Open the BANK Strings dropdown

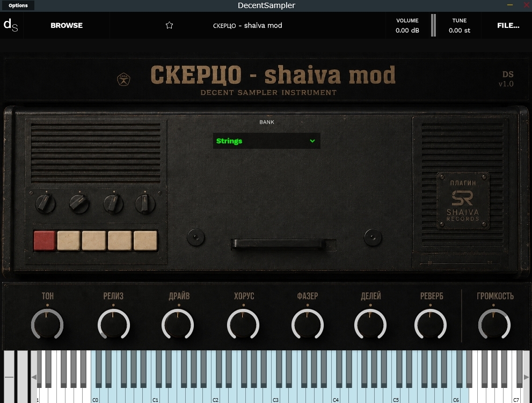pyautogui.click(x=267, y=141)
